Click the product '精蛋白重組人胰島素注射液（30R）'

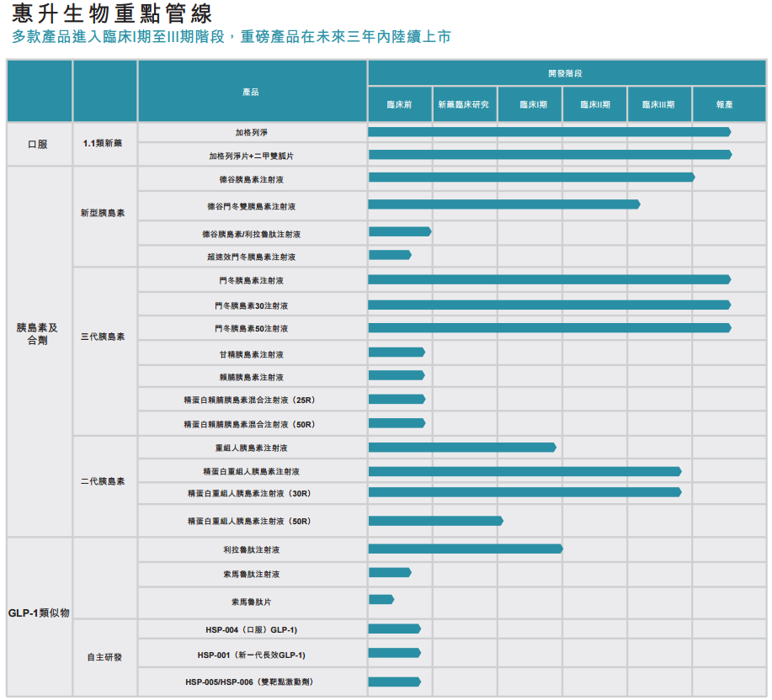pos(250,493)
